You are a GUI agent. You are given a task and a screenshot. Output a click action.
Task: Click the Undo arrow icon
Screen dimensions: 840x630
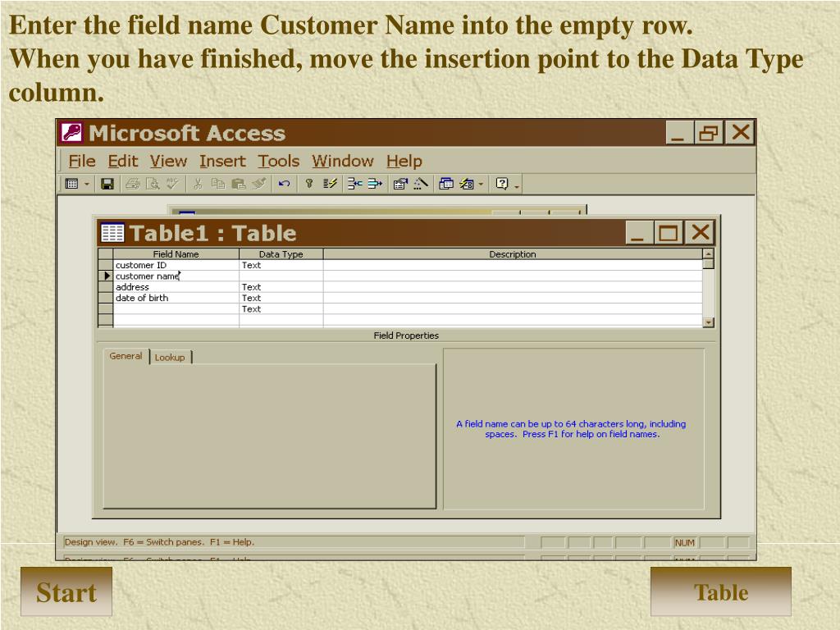click(x=284, y=184)
